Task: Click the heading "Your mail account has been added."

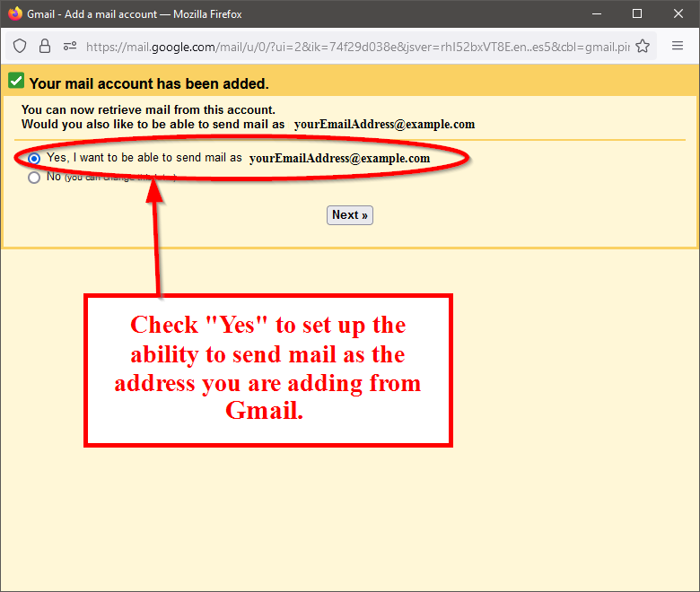Action: coord(149,84)
